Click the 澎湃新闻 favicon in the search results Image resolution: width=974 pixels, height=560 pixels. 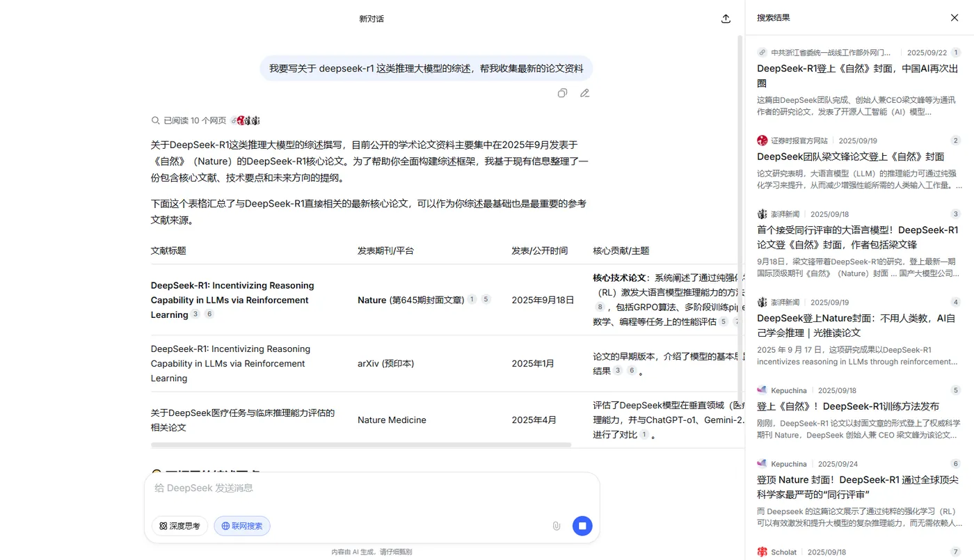coord(762,214)
